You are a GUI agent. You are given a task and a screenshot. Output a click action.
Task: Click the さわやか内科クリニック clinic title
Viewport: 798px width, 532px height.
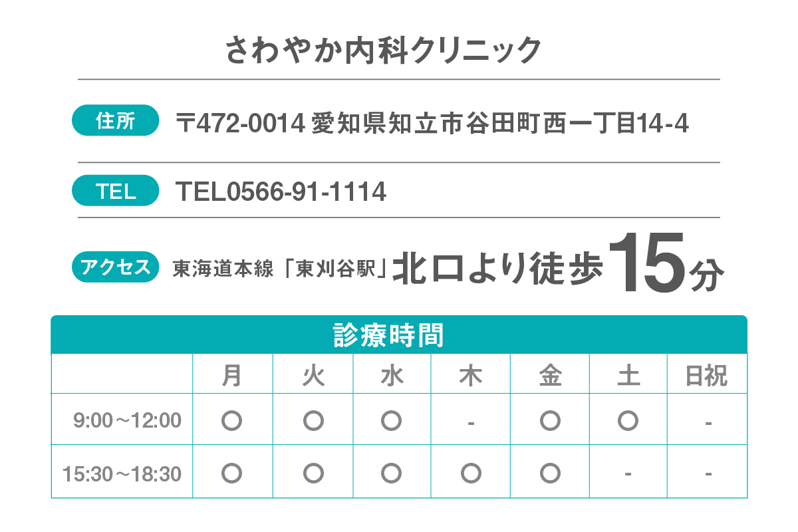(x=384, y=50)
